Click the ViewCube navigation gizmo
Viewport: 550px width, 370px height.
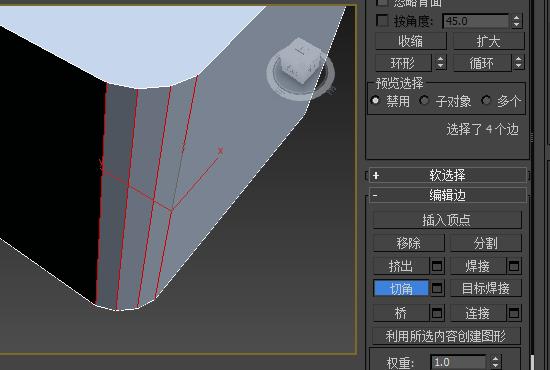tap(300, 69)
